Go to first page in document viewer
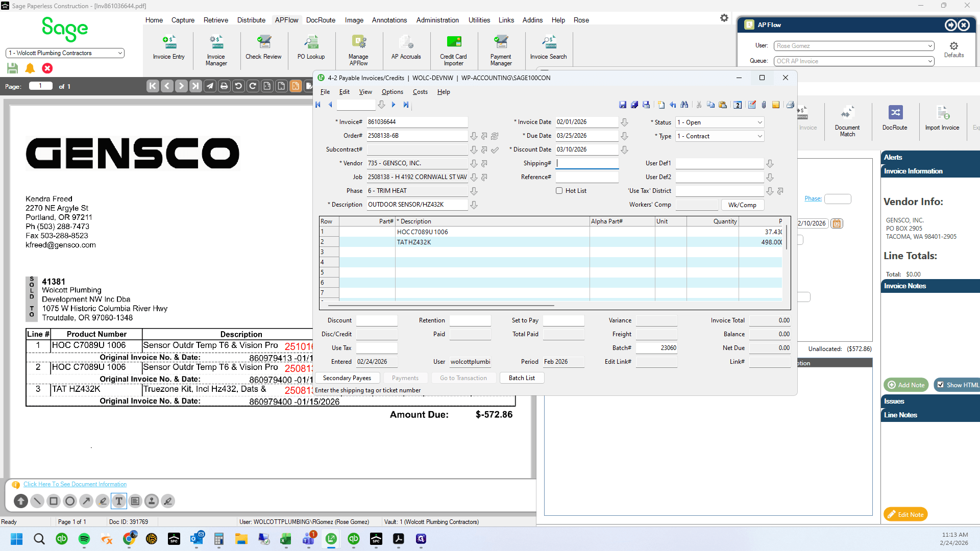Screen dimensions: 980x551 coord(153,86)
